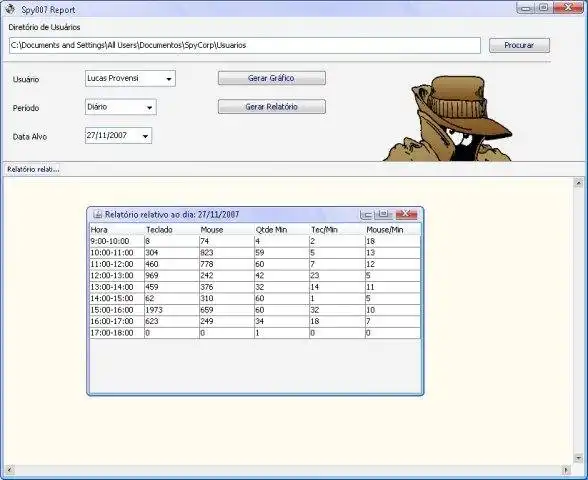The image size is (588, 480).
Task: Maximize the inner Relatório relativo ao dia window
Action: coord(383,214)
